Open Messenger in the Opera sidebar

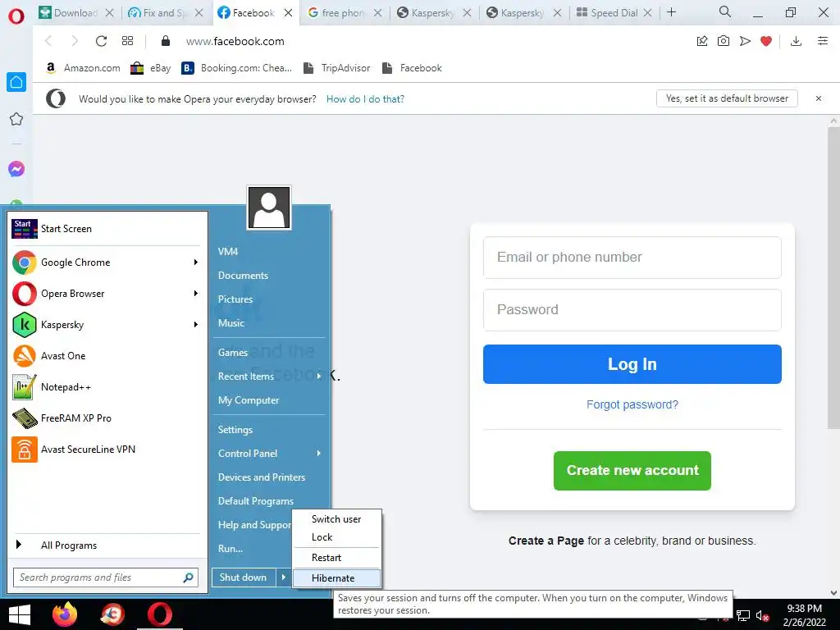click(16, 169)
